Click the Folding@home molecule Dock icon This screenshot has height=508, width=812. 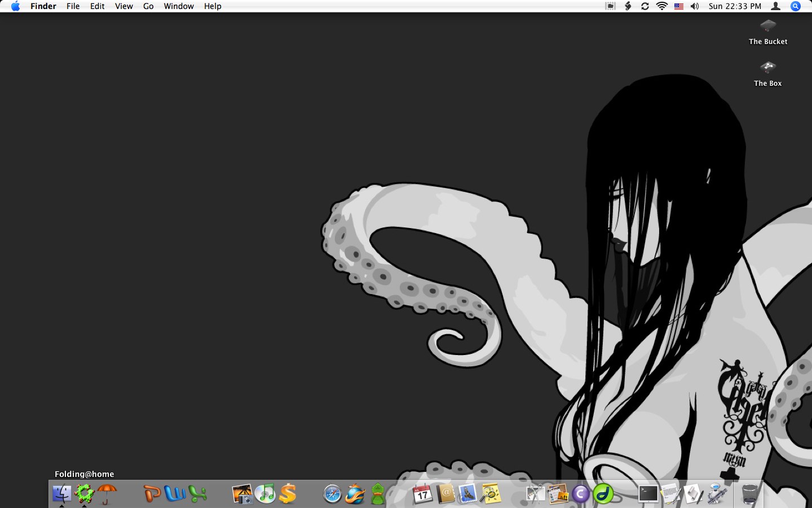pos(85,494)
